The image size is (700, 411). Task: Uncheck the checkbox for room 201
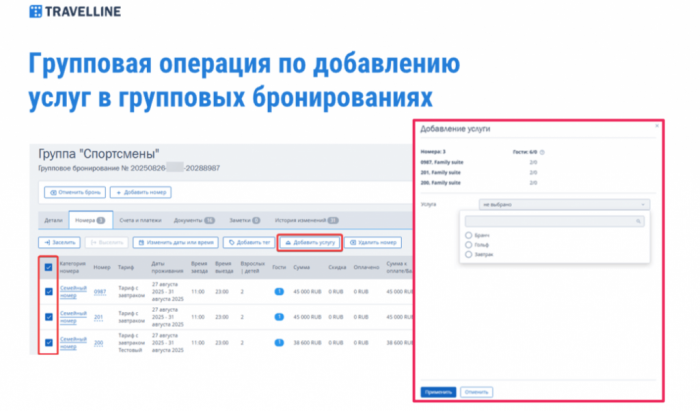pyautogui.click(x=49, y=317)
